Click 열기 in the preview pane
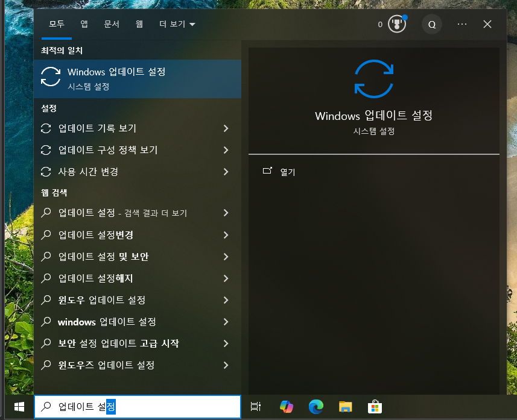This screenshot has height=420, width=517. [287, 172]
